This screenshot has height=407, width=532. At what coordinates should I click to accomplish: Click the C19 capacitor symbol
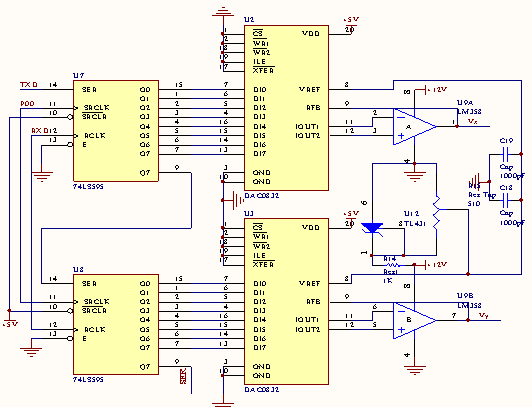[x=506, y=154]
